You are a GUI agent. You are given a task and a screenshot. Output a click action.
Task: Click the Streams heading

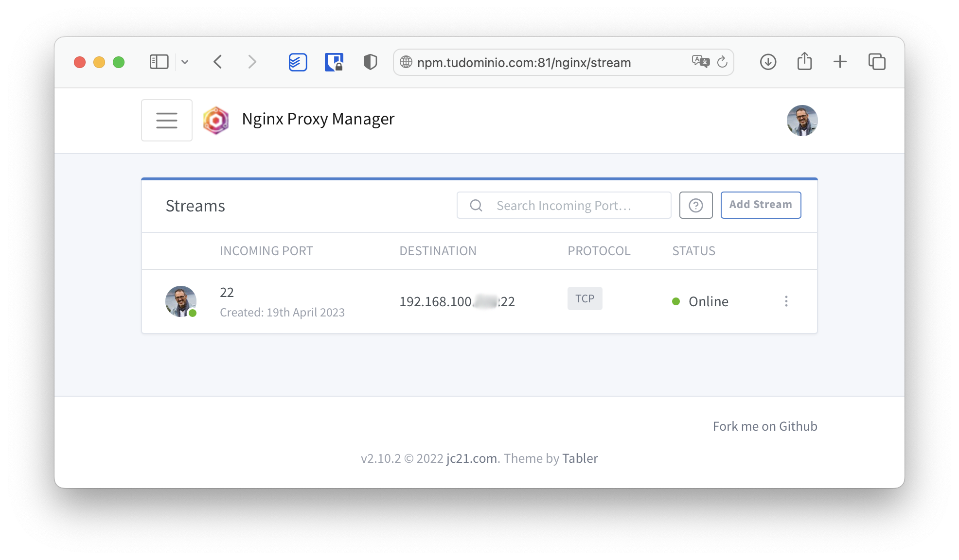pos(195,206)
